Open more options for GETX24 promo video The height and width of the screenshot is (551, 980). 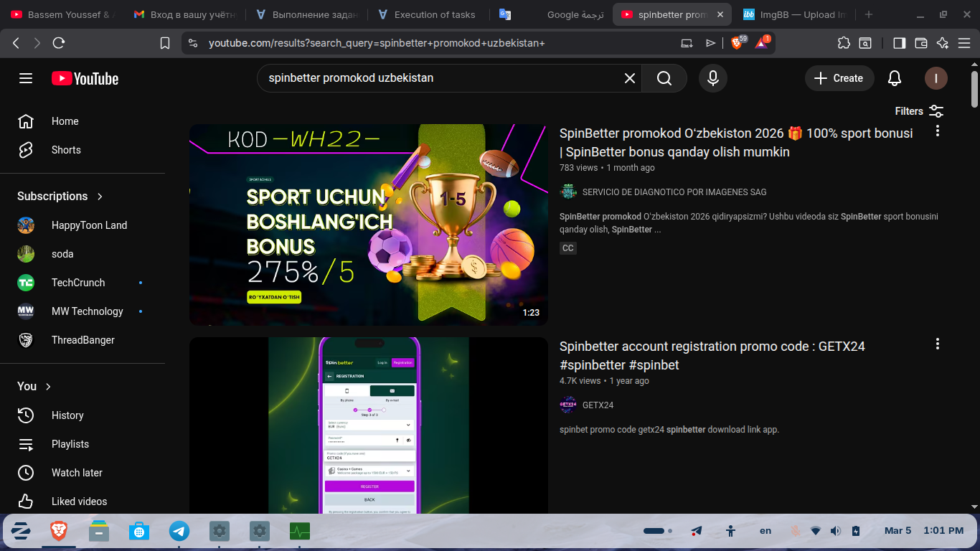pyautogui.click(x=937, y=344)
